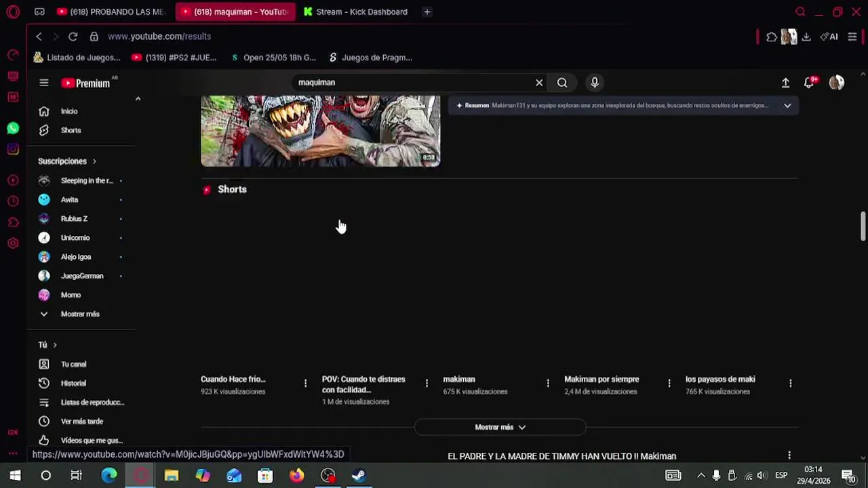
Task: Open options for EL PADRE Y LA MADRE video
Action: click(x=789, y=455)
